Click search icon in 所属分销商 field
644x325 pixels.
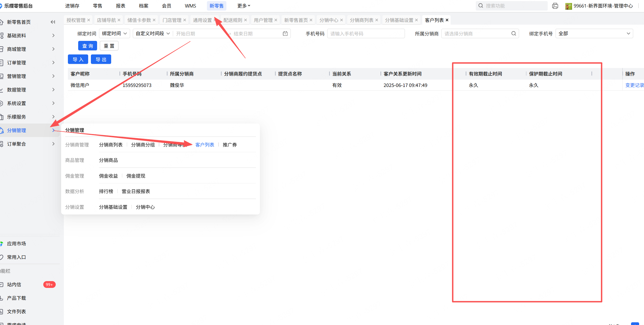513,34
